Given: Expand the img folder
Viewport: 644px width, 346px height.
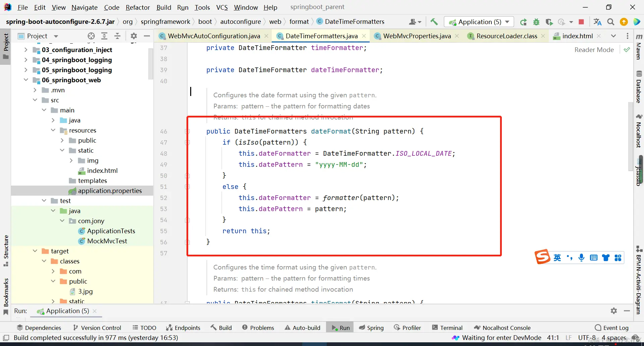Looking at the screenshot, I should coord(71,160).
